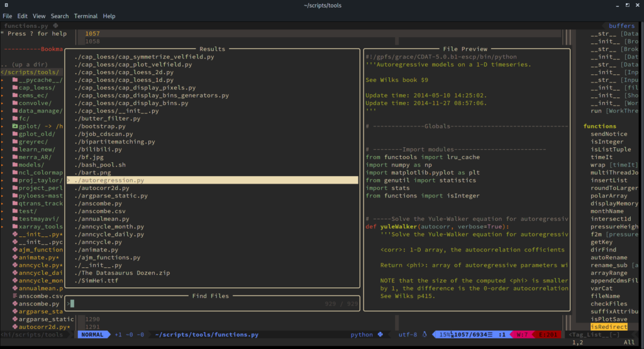The height and width of the screenshot is (349, 644).
Task: Click the Linux file format icon after utf-8
Action: (x=425, y=334)
